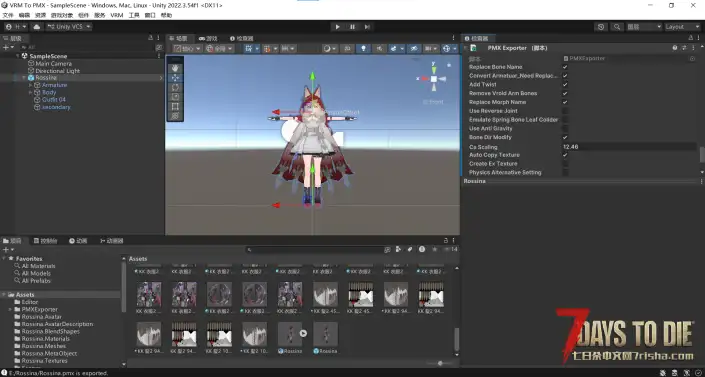
Task: Open the VRM menu
Action: (116, 15)
